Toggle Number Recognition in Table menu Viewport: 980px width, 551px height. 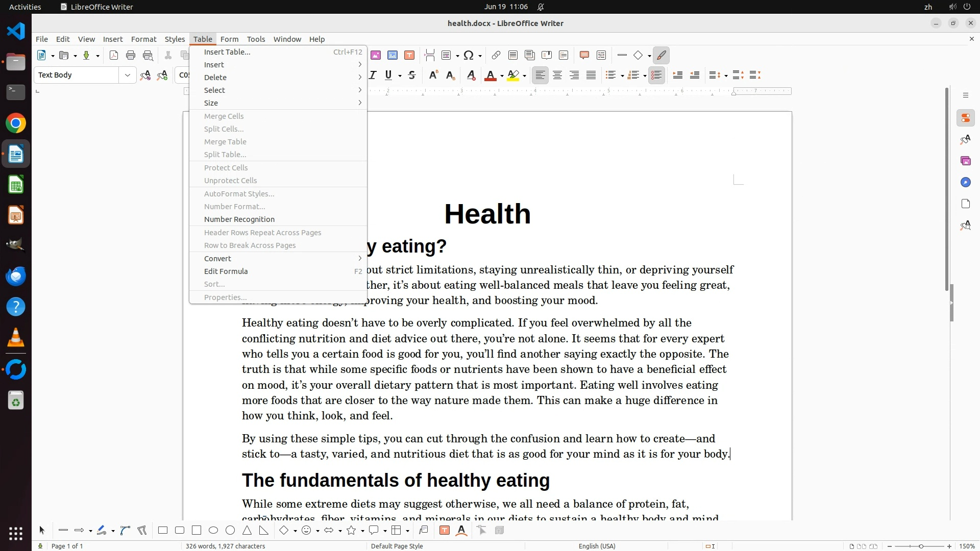pyautogui.click(x=239, y=219)
